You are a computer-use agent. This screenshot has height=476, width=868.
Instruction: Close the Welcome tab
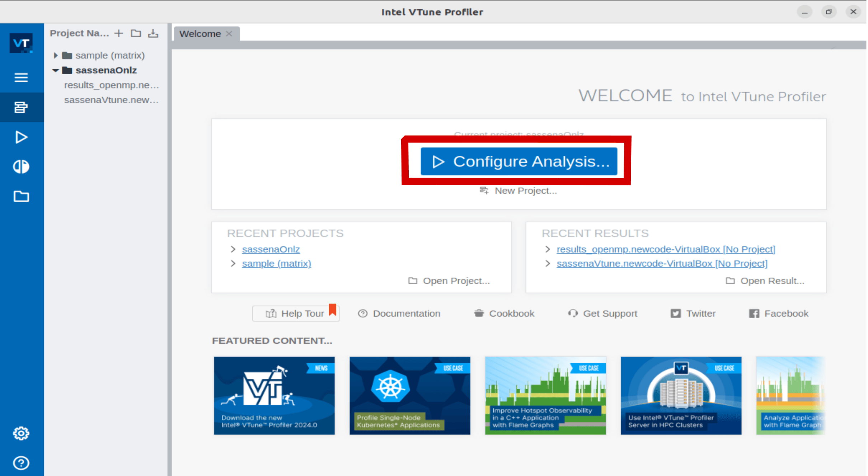[x=229, y=34]
